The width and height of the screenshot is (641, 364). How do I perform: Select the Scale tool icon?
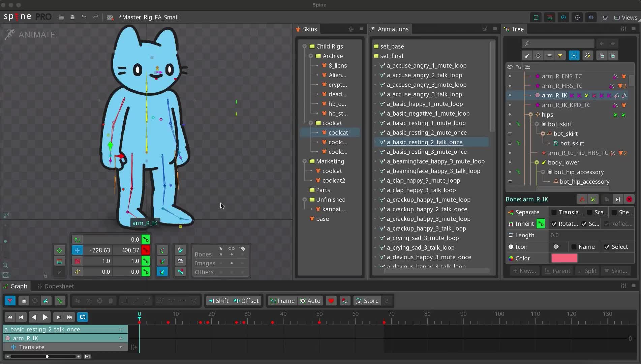77,261
